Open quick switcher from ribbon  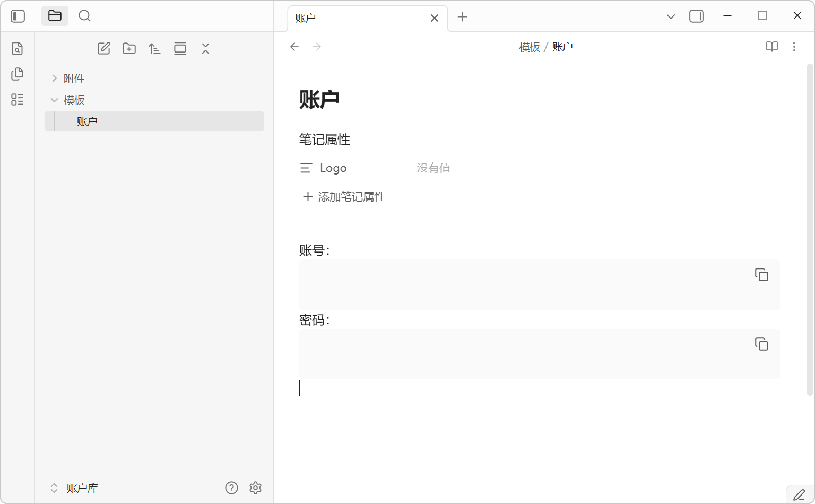tap(18, 49)
